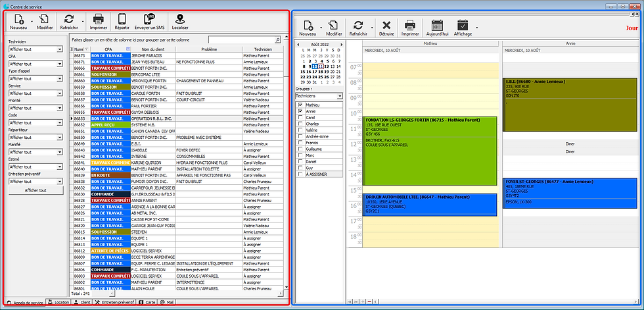The height and width of the screenshot is (310, 644).
Task: Select the green Fondation LS-Georges Fortin appointment
Action: [x=430, y=151]
